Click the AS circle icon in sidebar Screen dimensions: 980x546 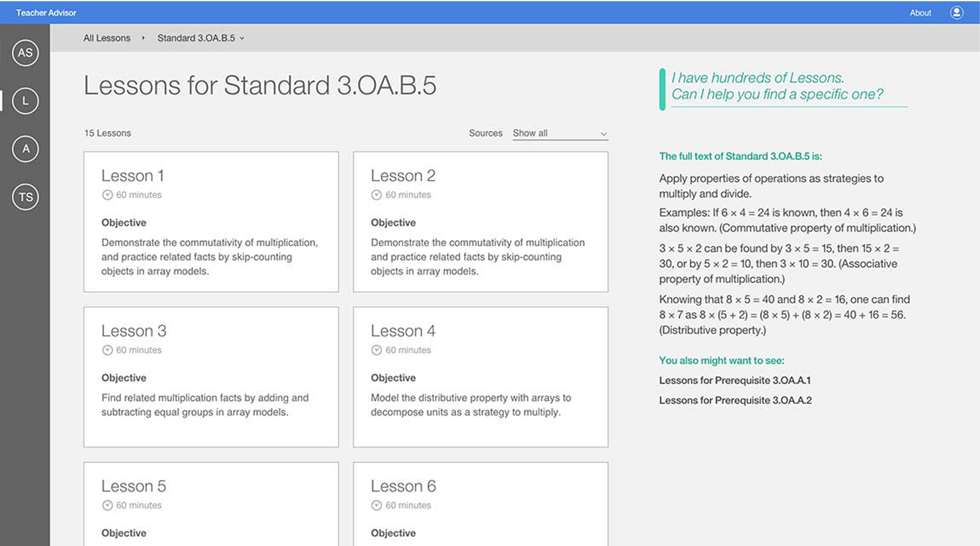(25, 53)
